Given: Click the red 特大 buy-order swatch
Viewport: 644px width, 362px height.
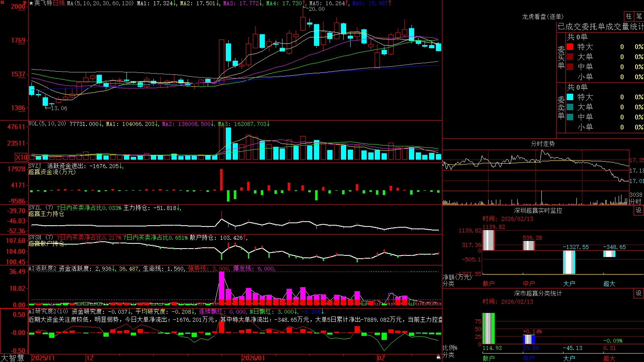Looking at the screenshot, I should click(x=570, y=47).
